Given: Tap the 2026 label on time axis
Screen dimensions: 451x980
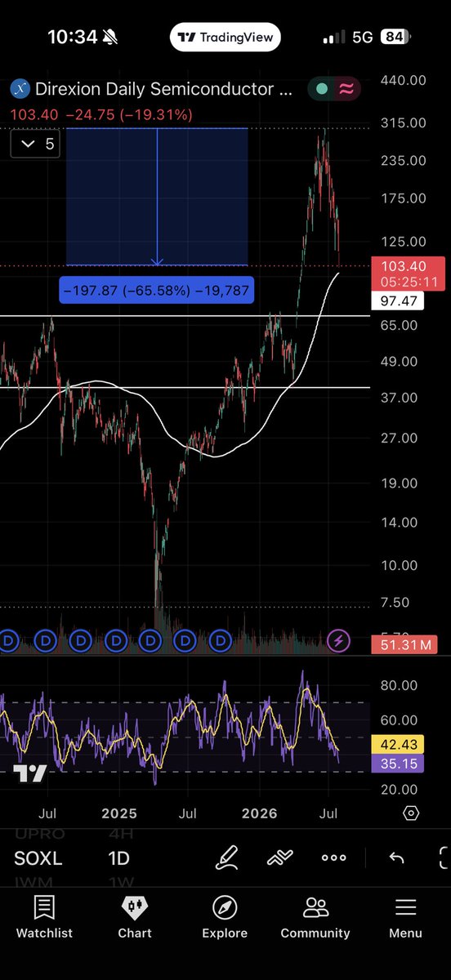Looking at the screenshot, I should 260,813.
